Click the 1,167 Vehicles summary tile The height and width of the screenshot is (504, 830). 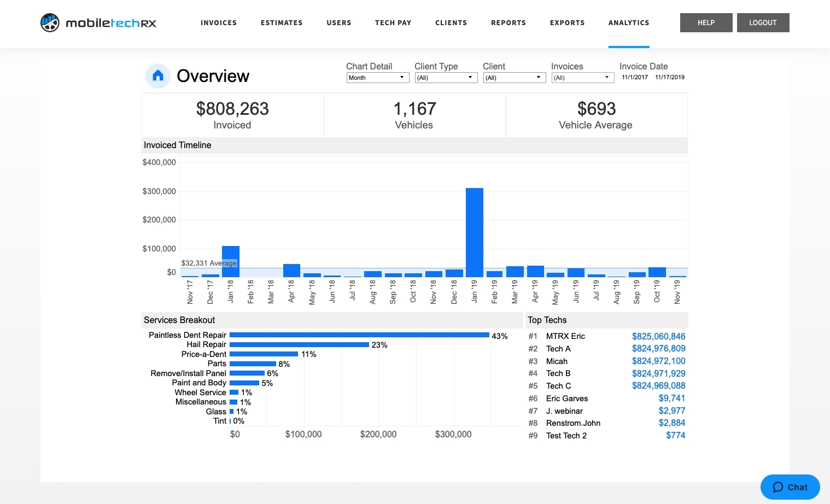[414, 115]
